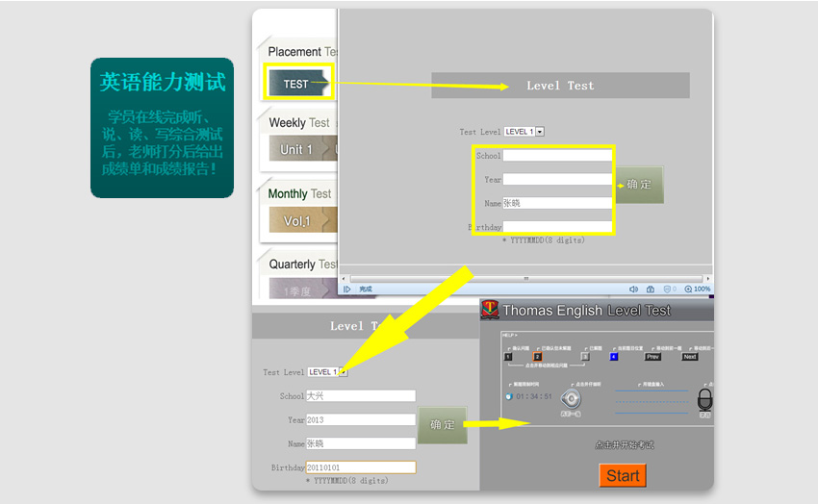Click the horizontal scrollbar thumb in the browser
Screen dimensions: 818x504
pyautogui.click(x=525, y=279)
